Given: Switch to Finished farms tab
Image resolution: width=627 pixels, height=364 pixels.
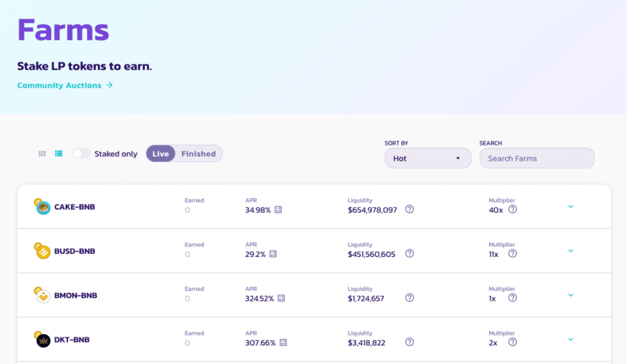Looking at the screenshot, I should point(199,154).
